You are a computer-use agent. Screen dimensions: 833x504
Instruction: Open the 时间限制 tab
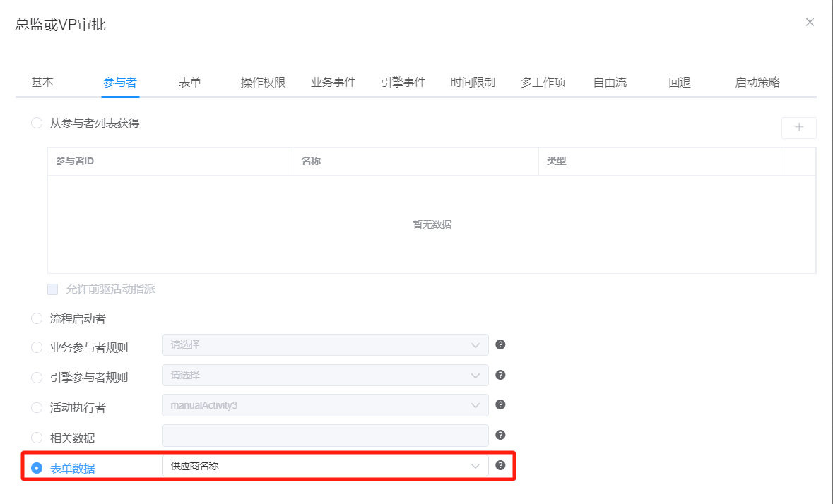472,82
